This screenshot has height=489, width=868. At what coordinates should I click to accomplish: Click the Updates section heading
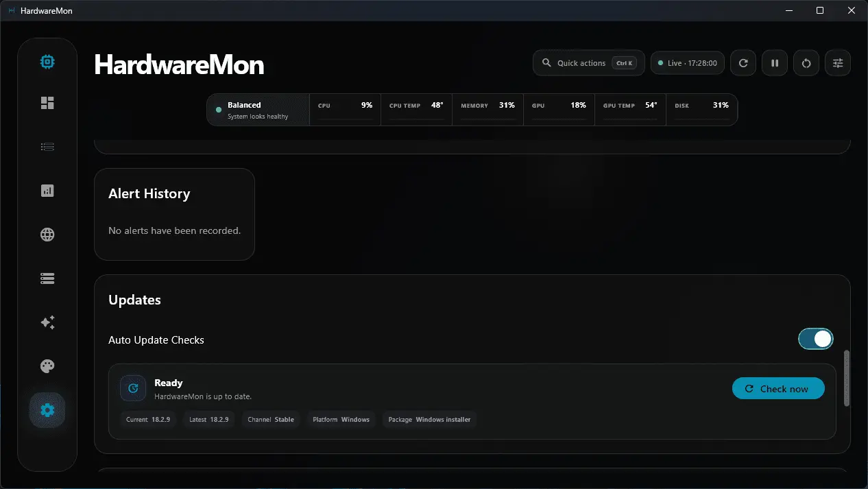(135, 300)
